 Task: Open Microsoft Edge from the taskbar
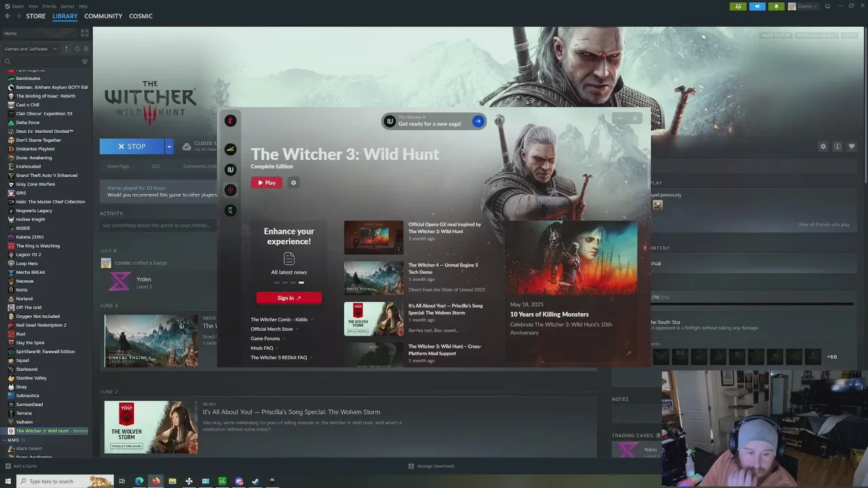139,481
